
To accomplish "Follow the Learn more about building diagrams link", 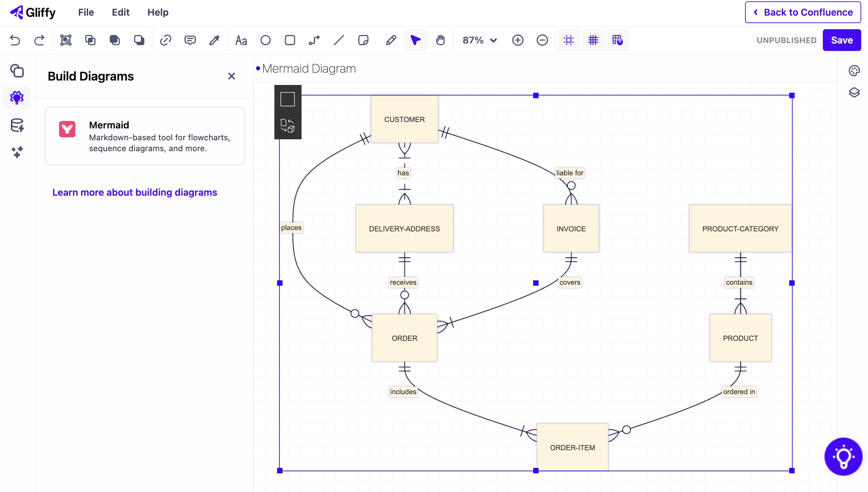I will pos(134,192).
